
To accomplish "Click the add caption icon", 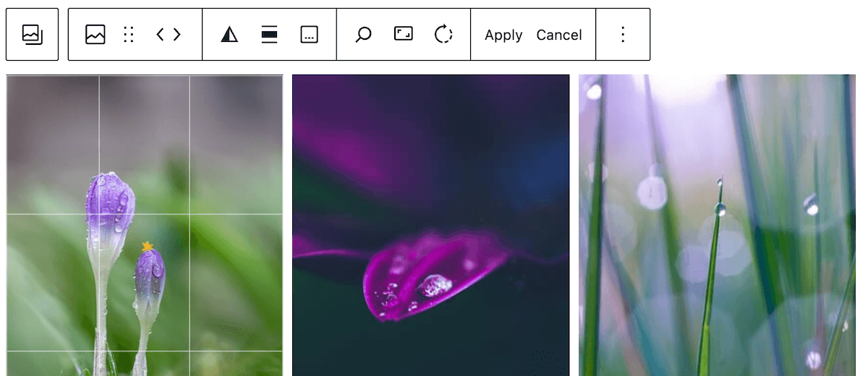I will [309, 35].
